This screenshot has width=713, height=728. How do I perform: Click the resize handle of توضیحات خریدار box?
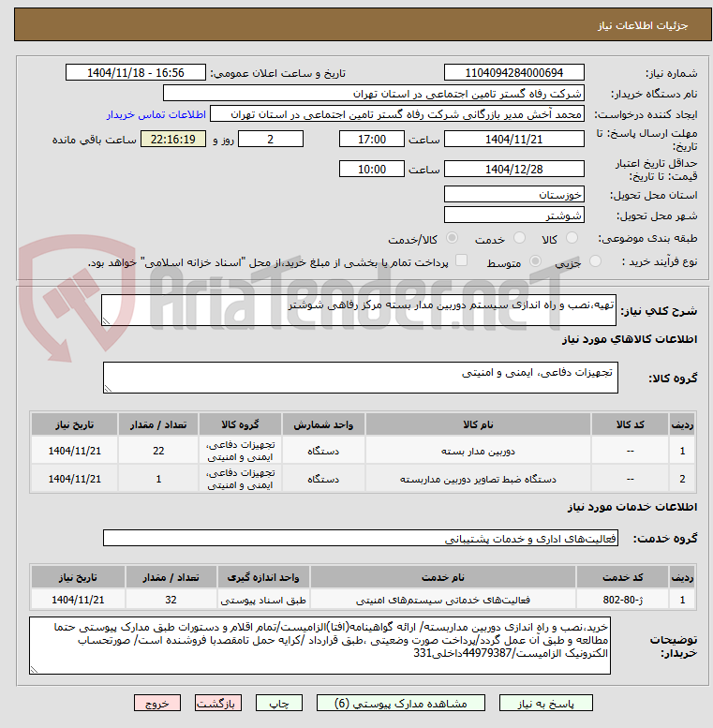(x=34, y=670)
